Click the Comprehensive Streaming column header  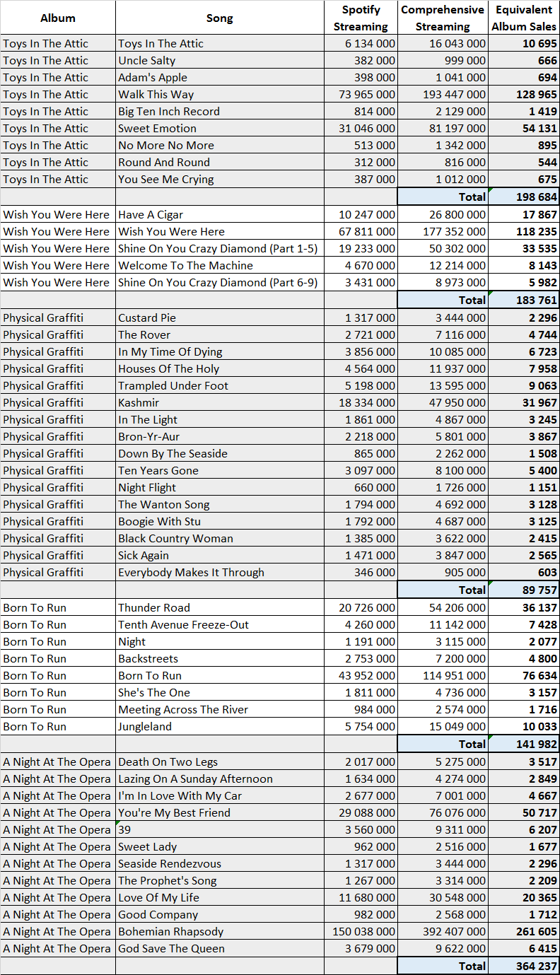443,18
